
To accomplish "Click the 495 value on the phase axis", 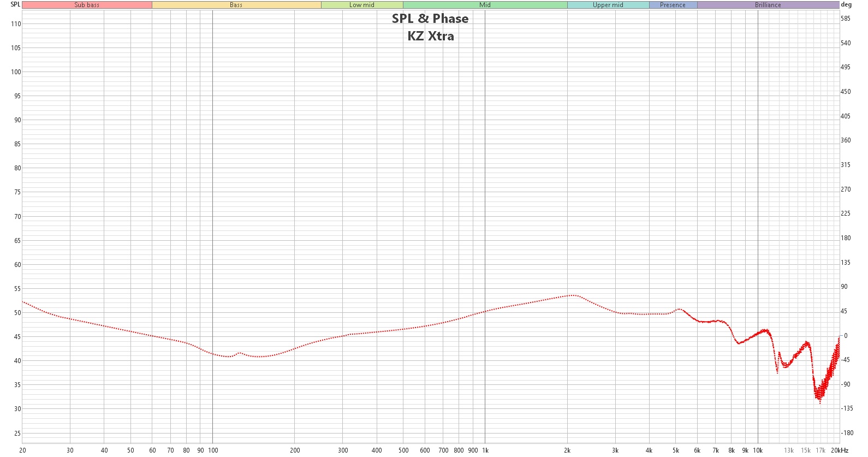I will pos(846,67).
